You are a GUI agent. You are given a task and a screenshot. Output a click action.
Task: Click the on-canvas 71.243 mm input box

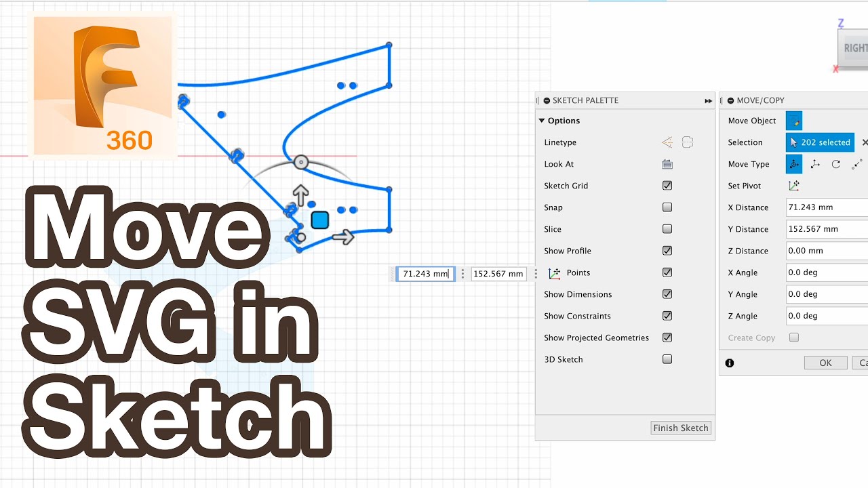point(425,274)
